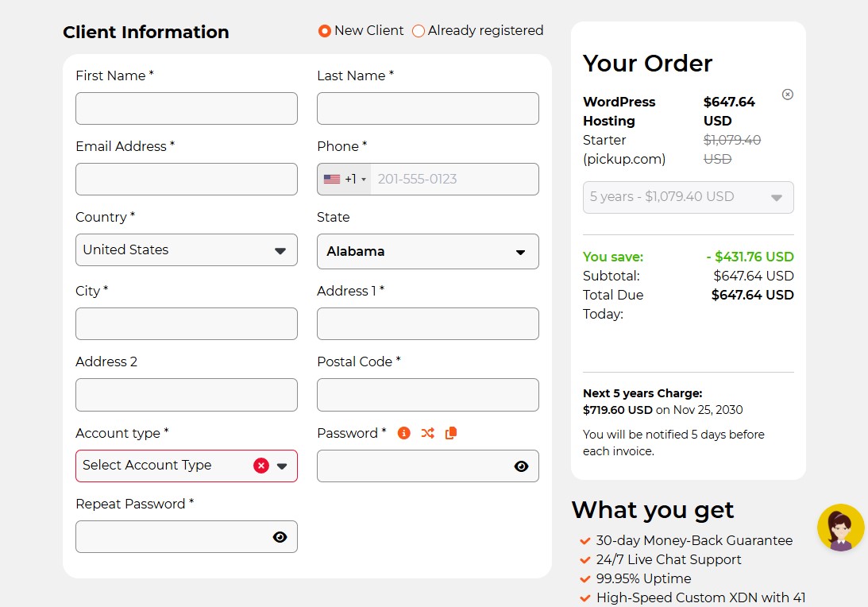Open the live chat support avatar

tap(840, 528)
